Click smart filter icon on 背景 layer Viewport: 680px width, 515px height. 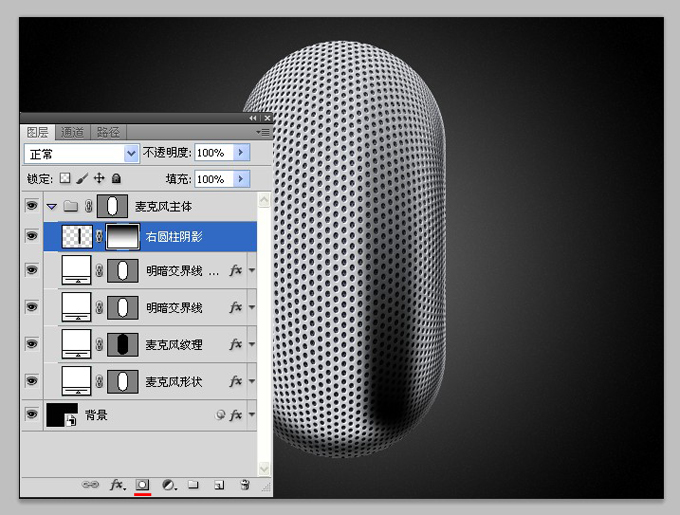(220, 415)
